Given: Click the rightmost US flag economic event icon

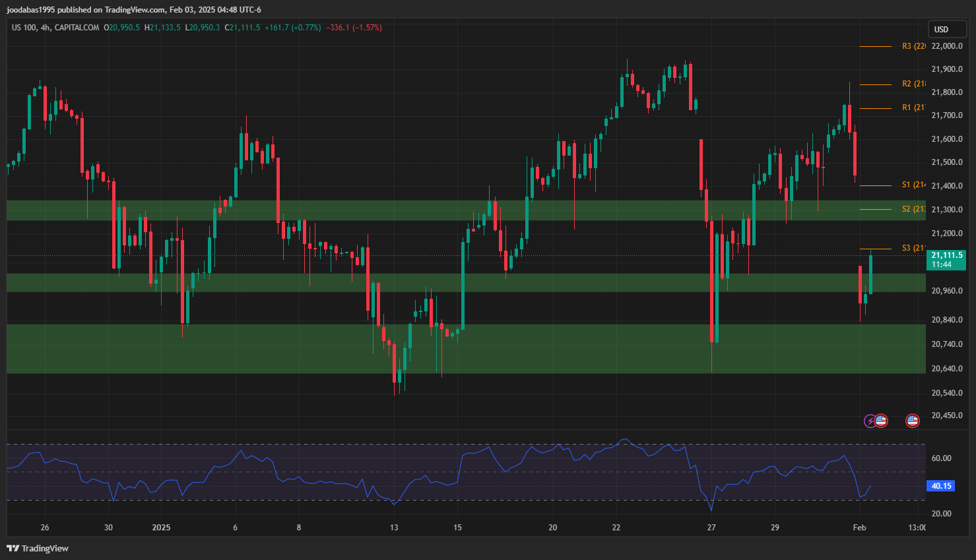Looking at the screenshot, I should point(913,420).
